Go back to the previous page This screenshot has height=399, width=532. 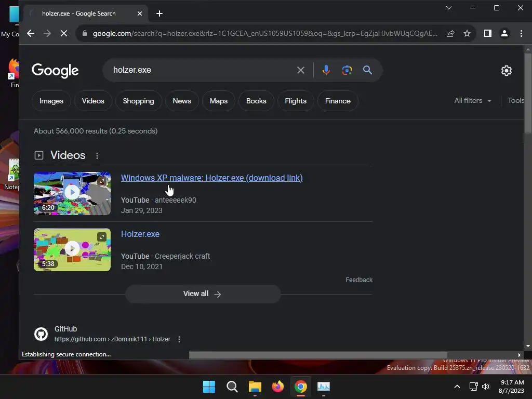tap(31, 33)
